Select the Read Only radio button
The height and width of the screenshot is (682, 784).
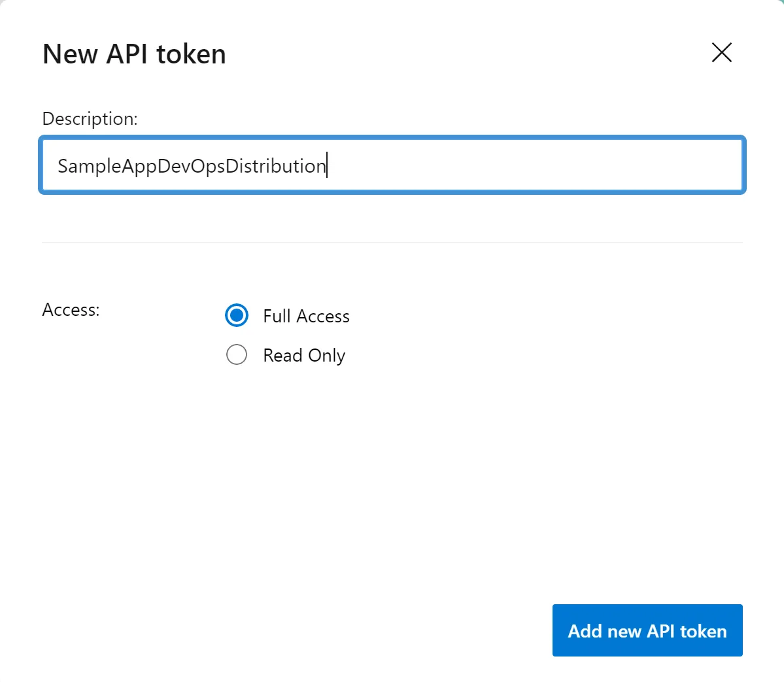coord(237,354)
